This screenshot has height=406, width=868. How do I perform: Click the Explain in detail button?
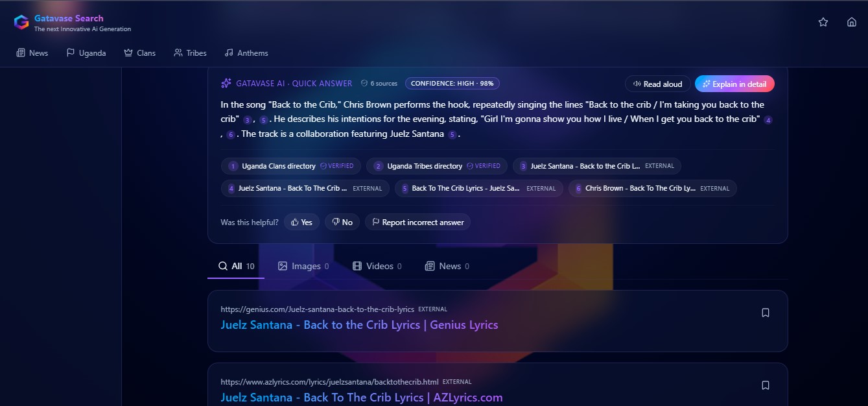pyautogui.click(x=734, y=84)
